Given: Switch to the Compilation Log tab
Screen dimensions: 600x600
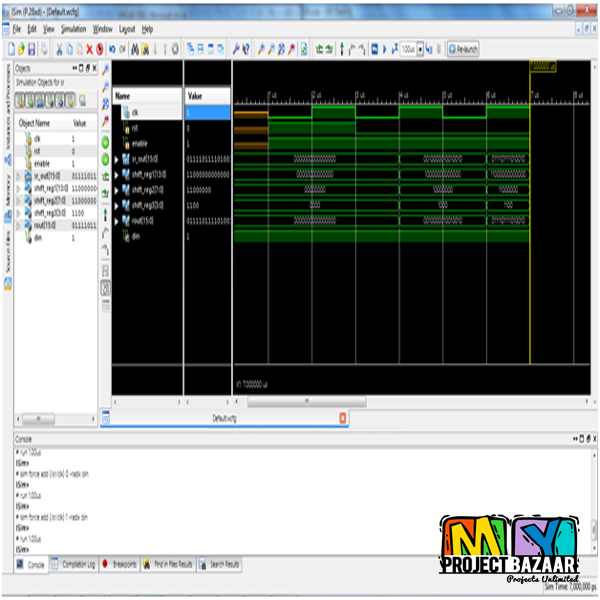Looking at the screenshot, I should pyautogui.click(x=74, y=565).
